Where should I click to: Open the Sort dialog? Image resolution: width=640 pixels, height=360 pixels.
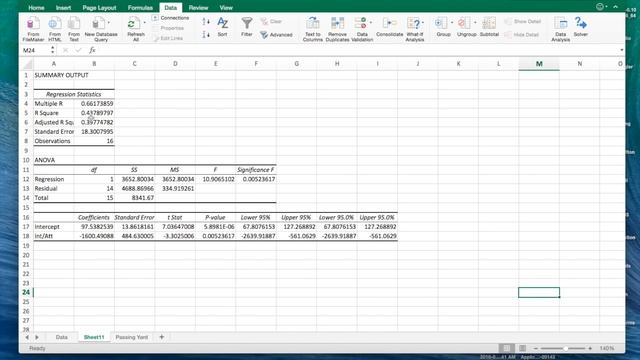(x=222, y=27)
